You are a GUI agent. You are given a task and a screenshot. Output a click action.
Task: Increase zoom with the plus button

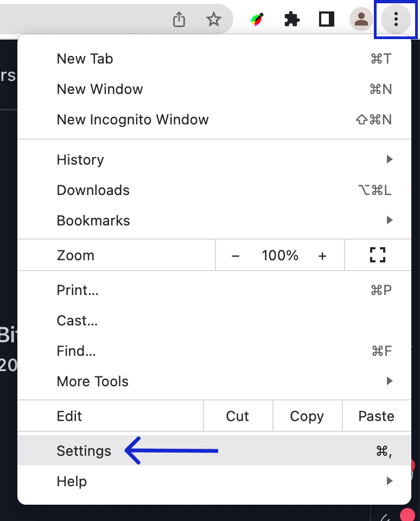point(322,256)
